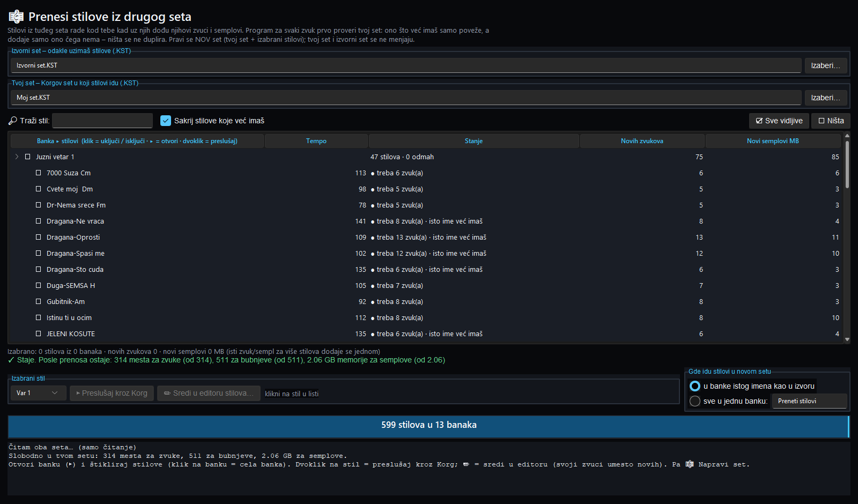Tick the Cvete moj Dm checkbox
Viewport: 858px width, 504px height.
point(39,189)
